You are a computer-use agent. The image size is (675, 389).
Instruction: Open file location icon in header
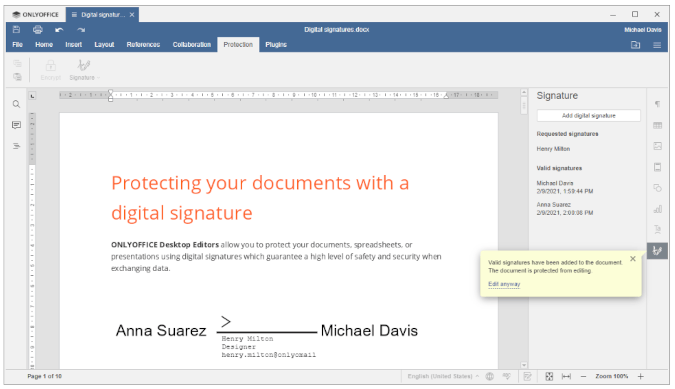click(x=635, y=45)
